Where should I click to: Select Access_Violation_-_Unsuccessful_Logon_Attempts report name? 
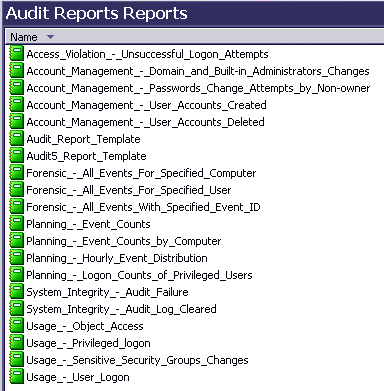[x=147, y=54]
